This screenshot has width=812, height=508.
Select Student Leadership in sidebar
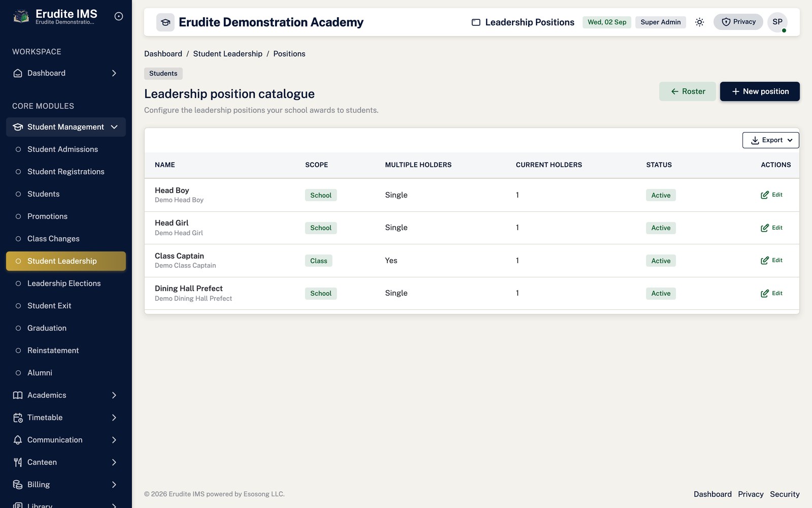click(x=66, y=261)
